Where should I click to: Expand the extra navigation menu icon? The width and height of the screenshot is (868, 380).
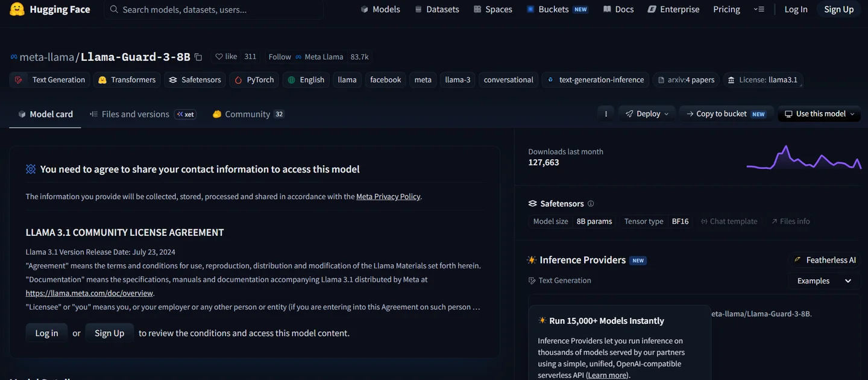coord(759,10)
